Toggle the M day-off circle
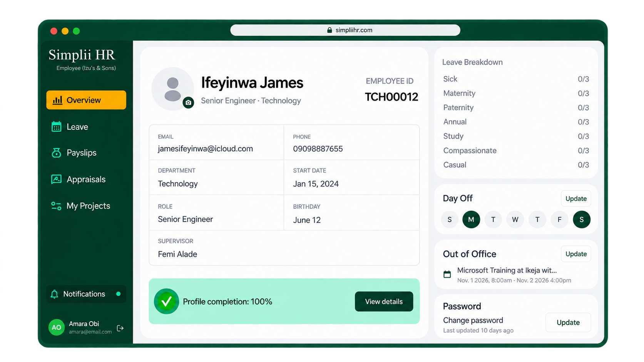The width and height of the screenshot is (644, 362). (x=471, y=220)
